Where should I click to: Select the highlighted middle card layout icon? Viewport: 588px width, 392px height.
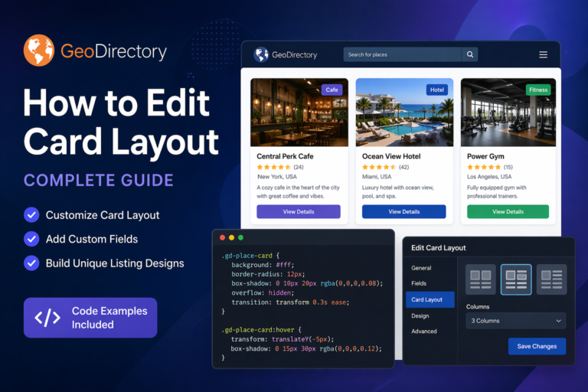516,279
